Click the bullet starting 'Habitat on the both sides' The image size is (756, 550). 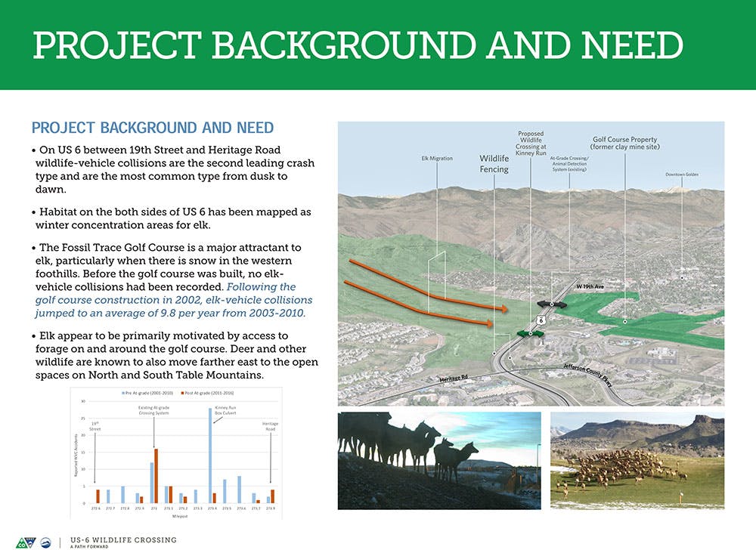click(171, 218)
